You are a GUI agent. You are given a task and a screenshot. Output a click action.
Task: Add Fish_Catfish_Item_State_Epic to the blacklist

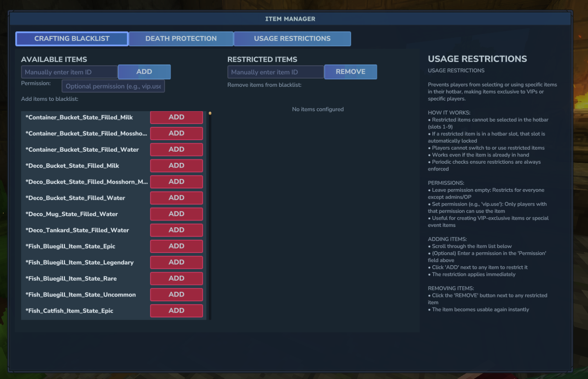[x=176, y=311]
